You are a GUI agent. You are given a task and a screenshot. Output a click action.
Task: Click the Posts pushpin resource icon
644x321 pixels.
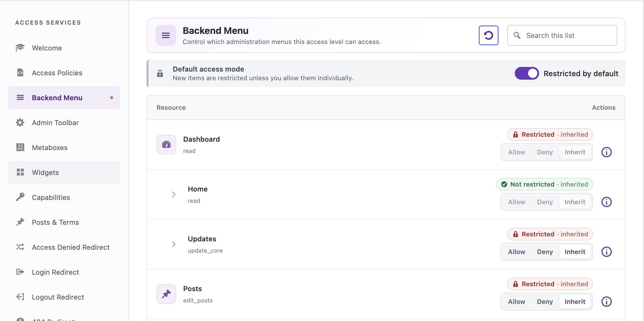click(166, 294)
